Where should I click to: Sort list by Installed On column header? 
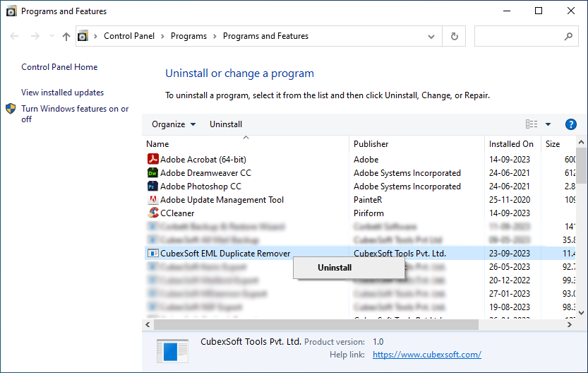pyautogui.click(x=512, y=144)
